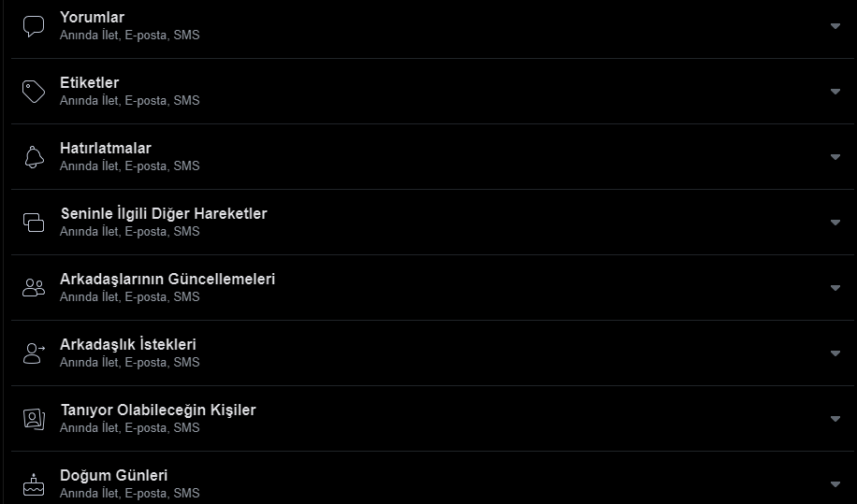Expand Tanıyor Olabileceğin Kişiler arrow

click(x=835, y=419)
